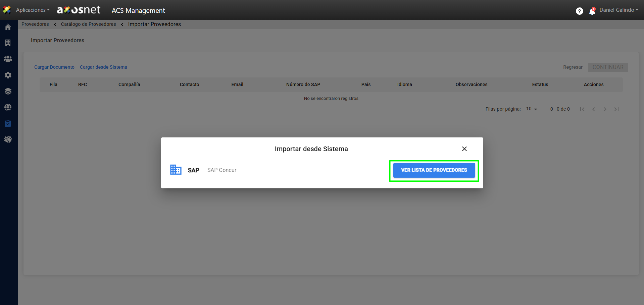Navigate to Proveedores breadcrumb
644x305 pixels.
[x=35, y=24]
